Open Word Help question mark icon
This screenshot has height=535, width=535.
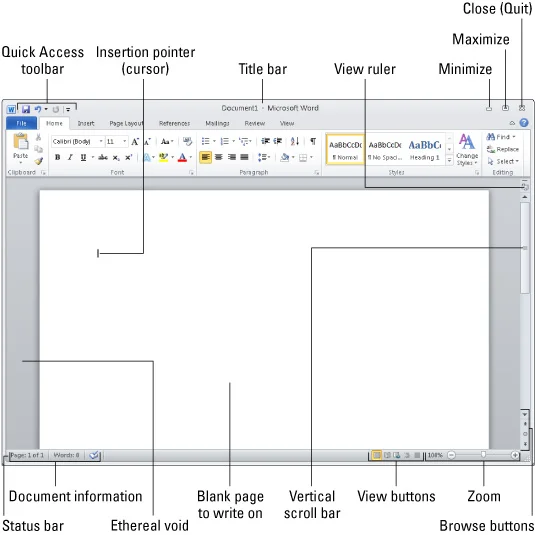(524, 122)
